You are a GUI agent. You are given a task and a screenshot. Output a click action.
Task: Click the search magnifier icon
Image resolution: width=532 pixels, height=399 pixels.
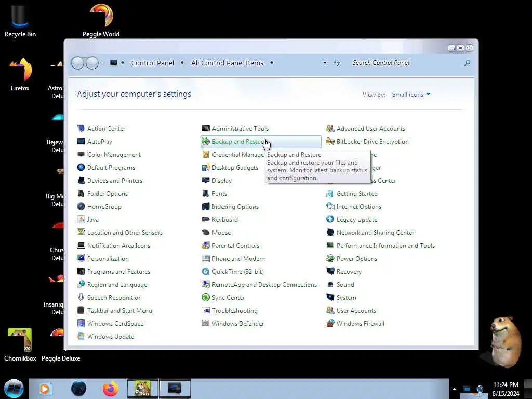[x=467, y=63]
